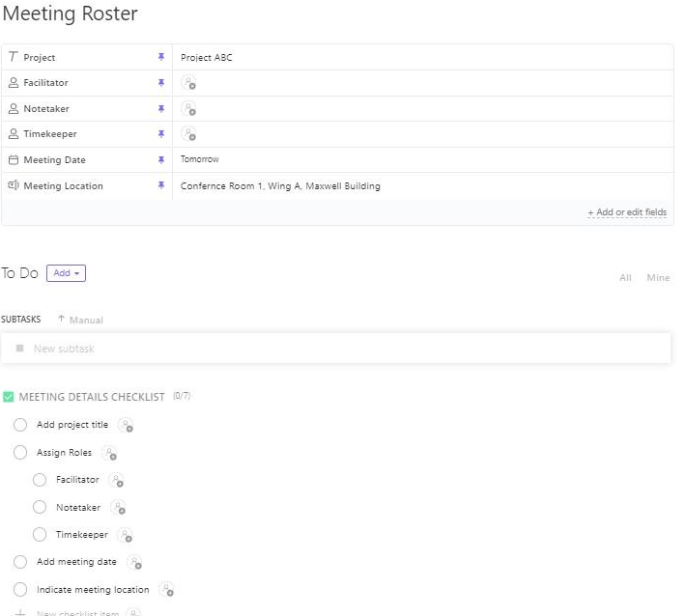Click the New checklist item field
Image resolution: width=685 pixels, height=616 pixels.
tap(77, 612)
